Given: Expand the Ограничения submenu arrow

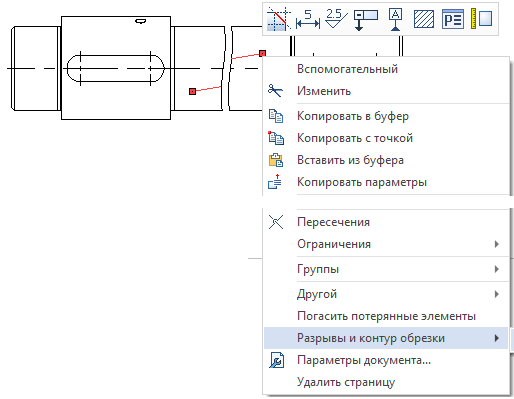Looking at the screenshot, I should click(497, 244).
